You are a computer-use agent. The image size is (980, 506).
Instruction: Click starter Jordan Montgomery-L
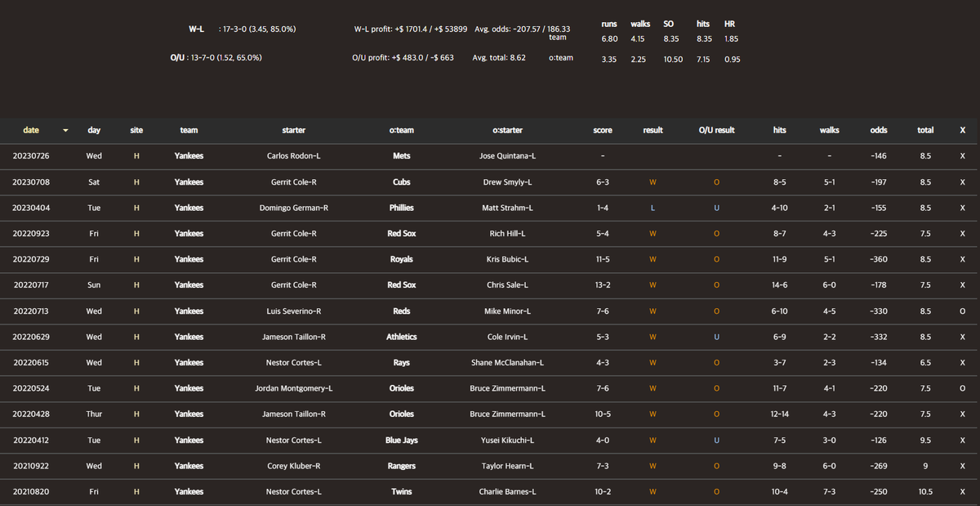pos(293,388)
